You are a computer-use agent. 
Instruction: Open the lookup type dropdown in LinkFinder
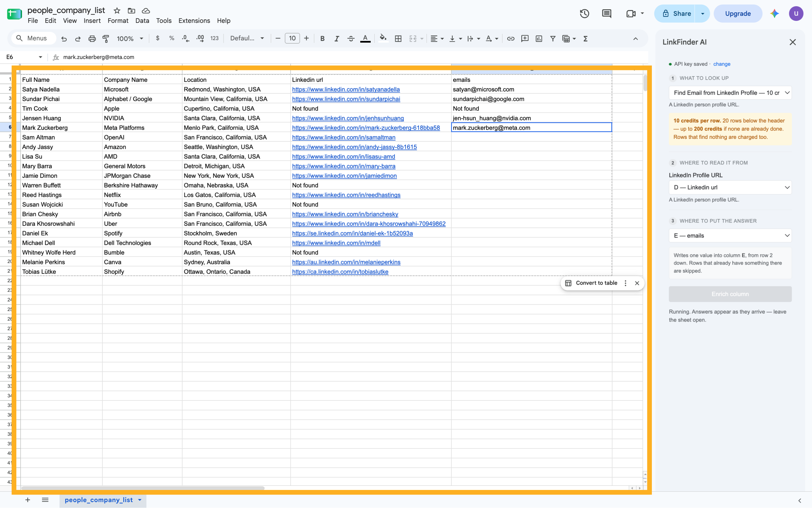[x=730, y=93]
